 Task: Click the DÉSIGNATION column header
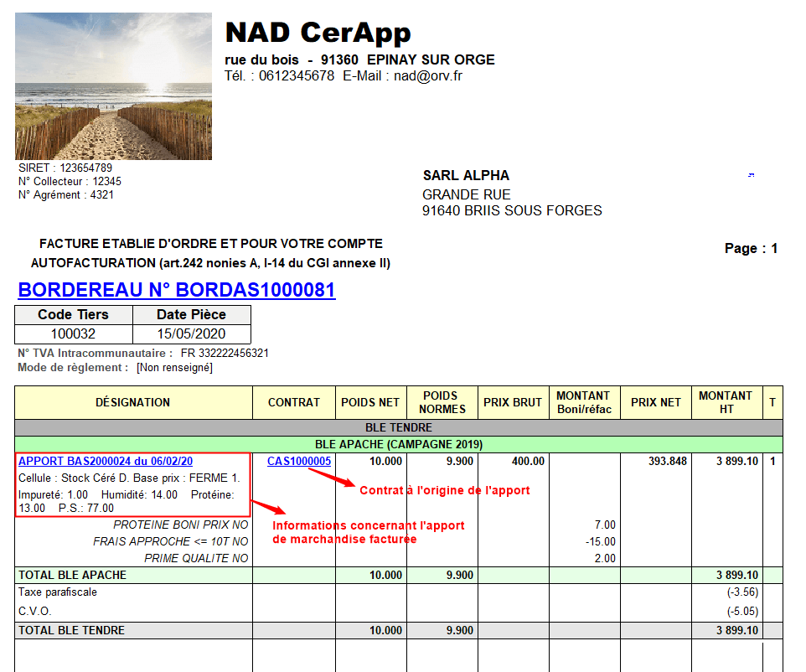click(x=132, y=402)
